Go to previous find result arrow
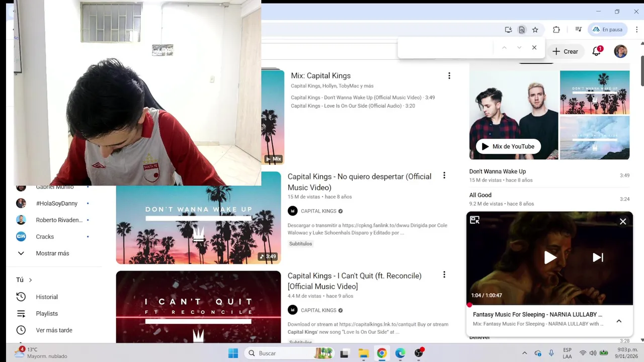644x362 pixels. click(504, 48)
